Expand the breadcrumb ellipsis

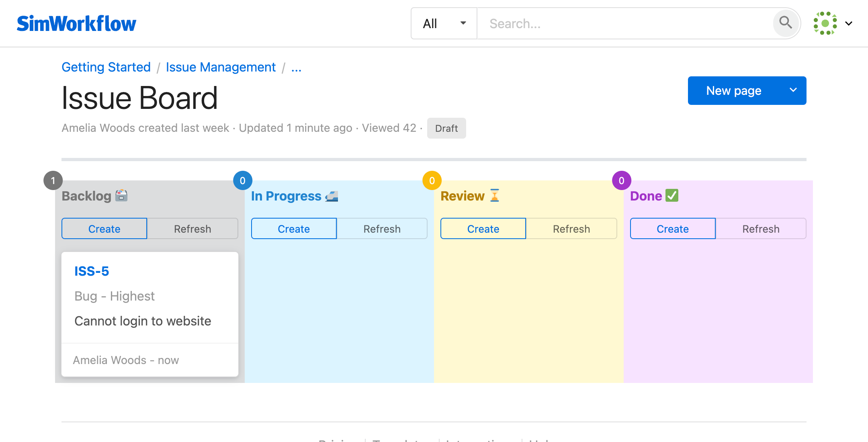[296, 68]
